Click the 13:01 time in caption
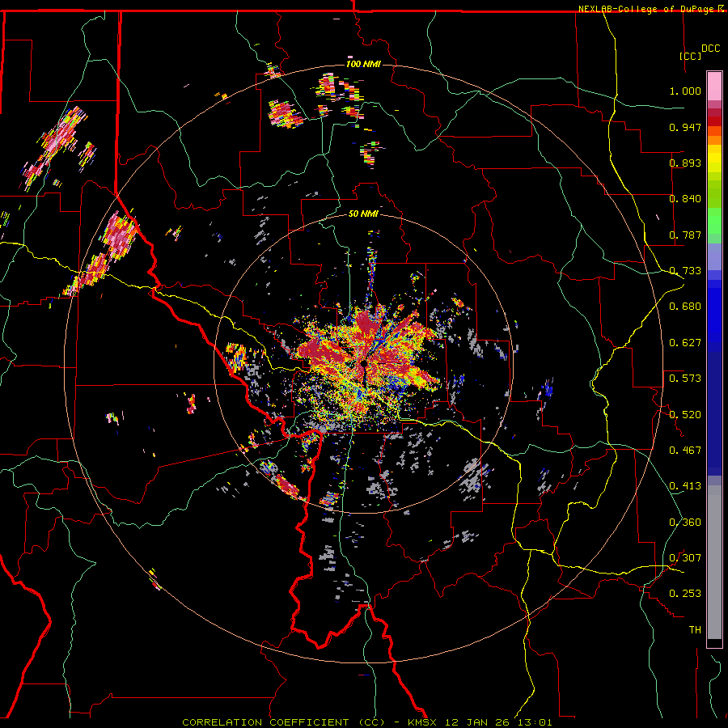This screenshot has height=728, width=728. (536, 722)
